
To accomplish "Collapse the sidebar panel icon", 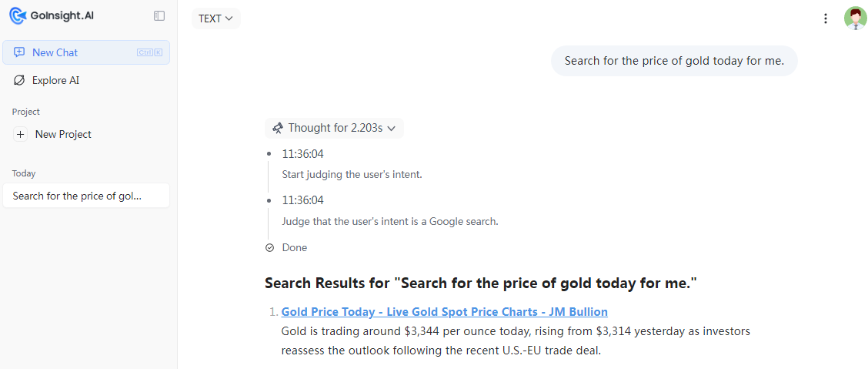I will click(x=159, y=16).
